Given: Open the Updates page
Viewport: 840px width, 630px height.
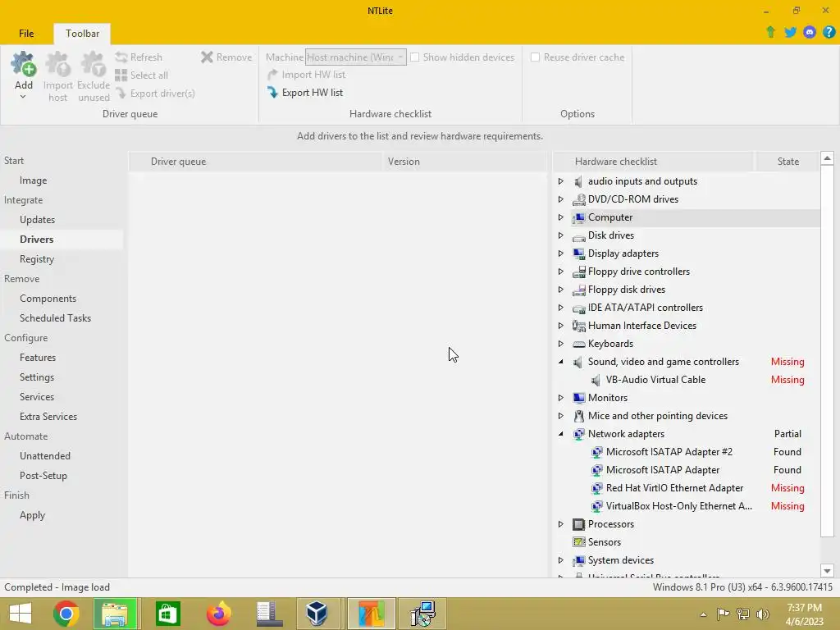Looking at the screenshot, I should [x=37, y=220].
